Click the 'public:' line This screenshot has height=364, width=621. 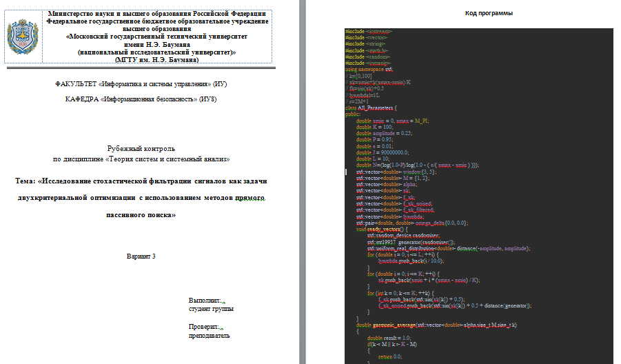[353, 114]
